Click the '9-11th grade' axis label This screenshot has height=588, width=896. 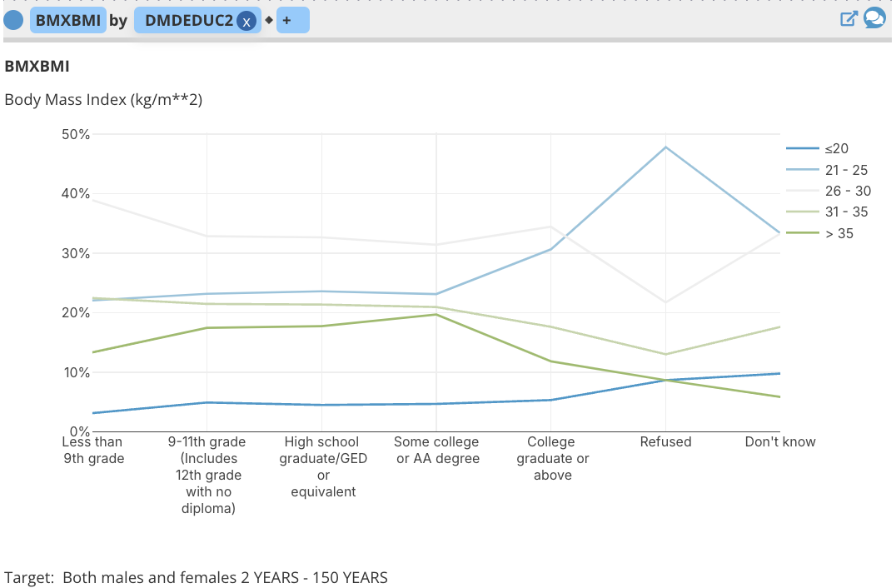207,475
